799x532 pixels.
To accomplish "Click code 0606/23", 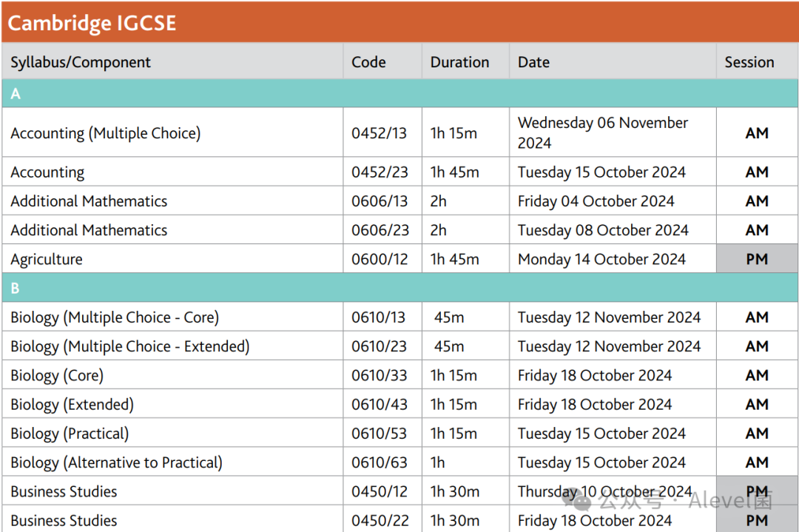I will pyautogui.click(x=380, y=230).
